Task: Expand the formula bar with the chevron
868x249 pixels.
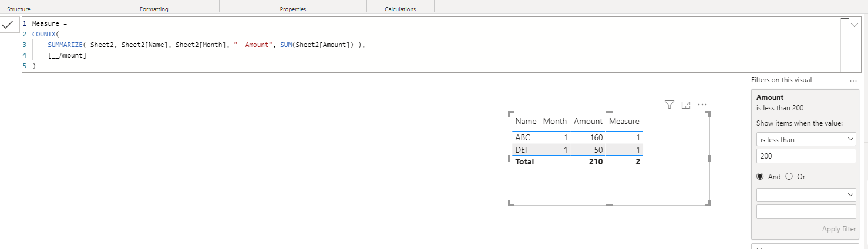Action: (x=853, y=25)
